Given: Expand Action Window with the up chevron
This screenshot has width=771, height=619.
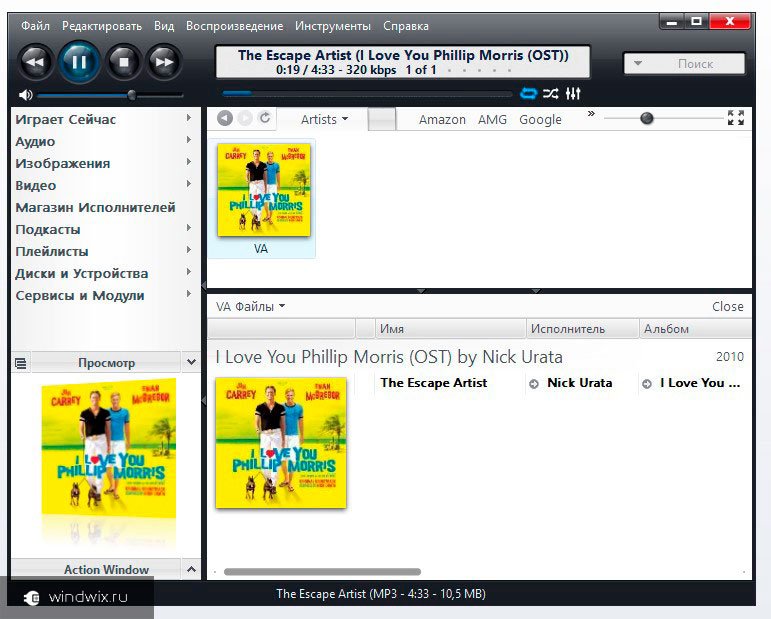Looking at the screenshot, I should click(191, 569).
